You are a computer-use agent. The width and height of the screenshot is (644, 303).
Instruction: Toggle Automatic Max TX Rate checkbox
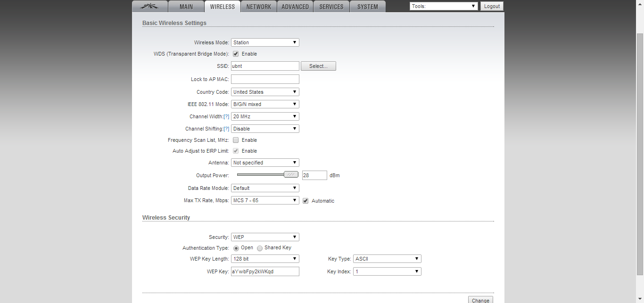305,201
